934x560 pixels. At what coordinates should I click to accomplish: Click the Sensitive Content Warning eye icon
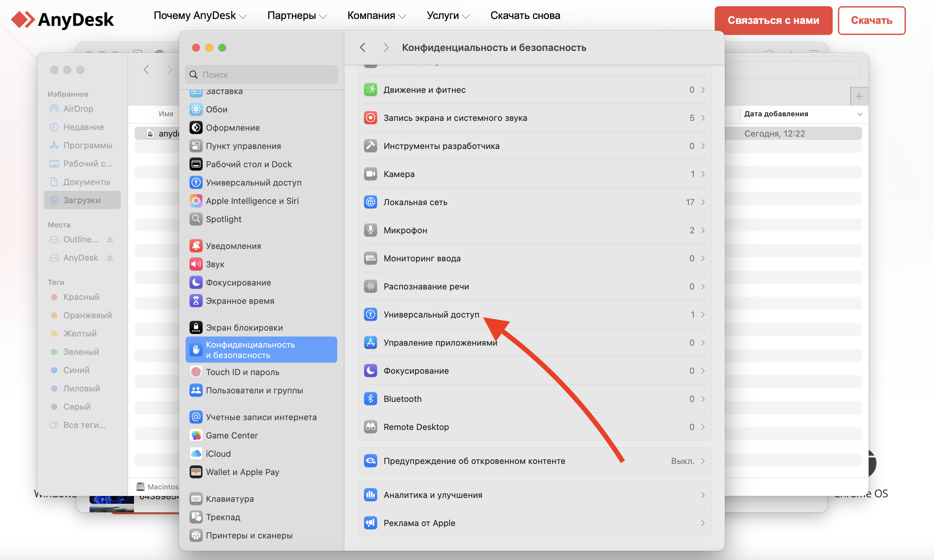point(370,461)
